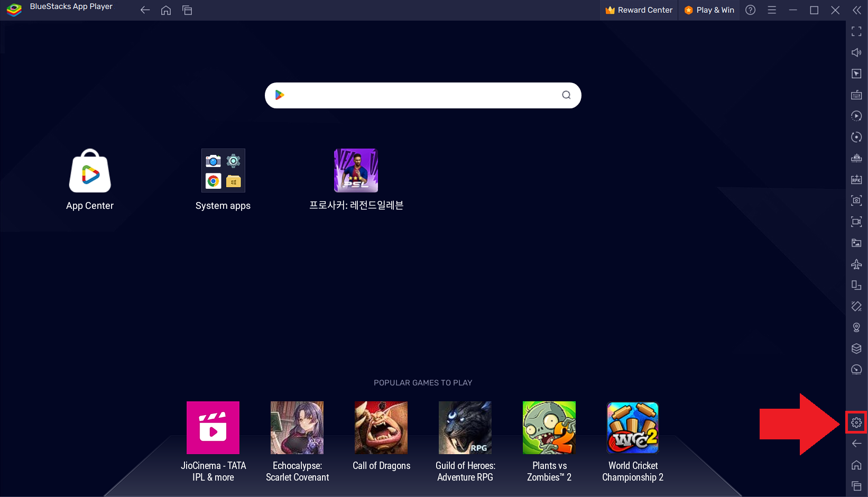Start the screen recorder
Viewport: 868px width, 497px height.
[856, 222]
